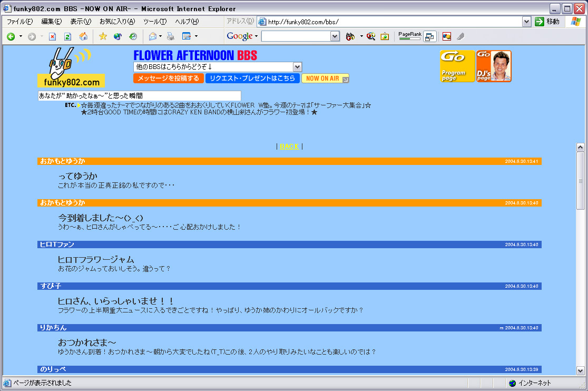Go to the Home page icon
The image size is (588, 391).
(83, 36)
